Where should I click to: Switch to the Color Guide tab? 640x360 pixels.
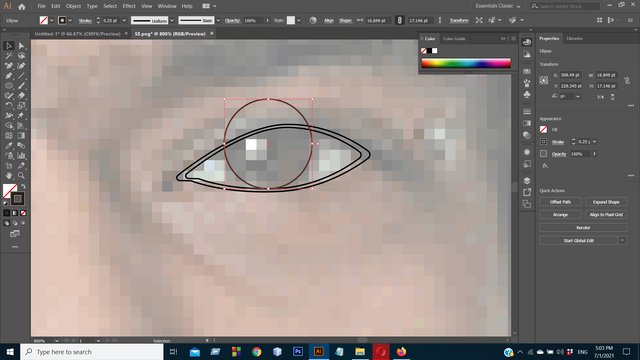pyautogui.click(x=454, y=39)
